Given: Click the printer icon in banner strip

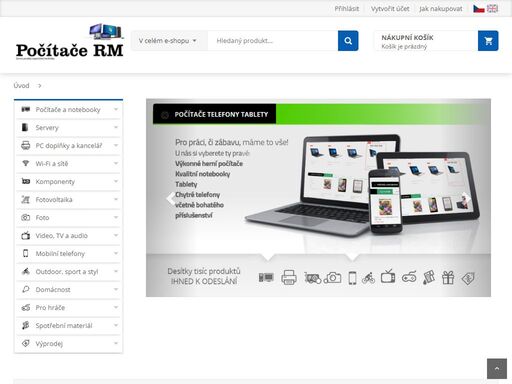Looking at the screenshot, I should (289, 277).
